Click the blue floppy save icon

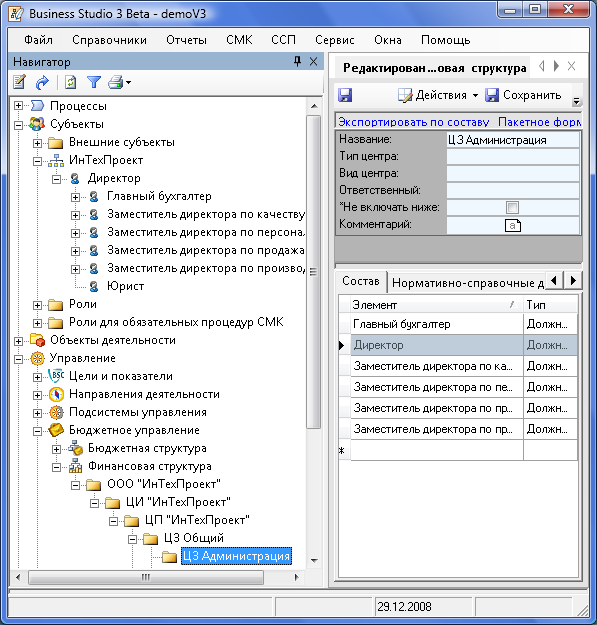345,95
